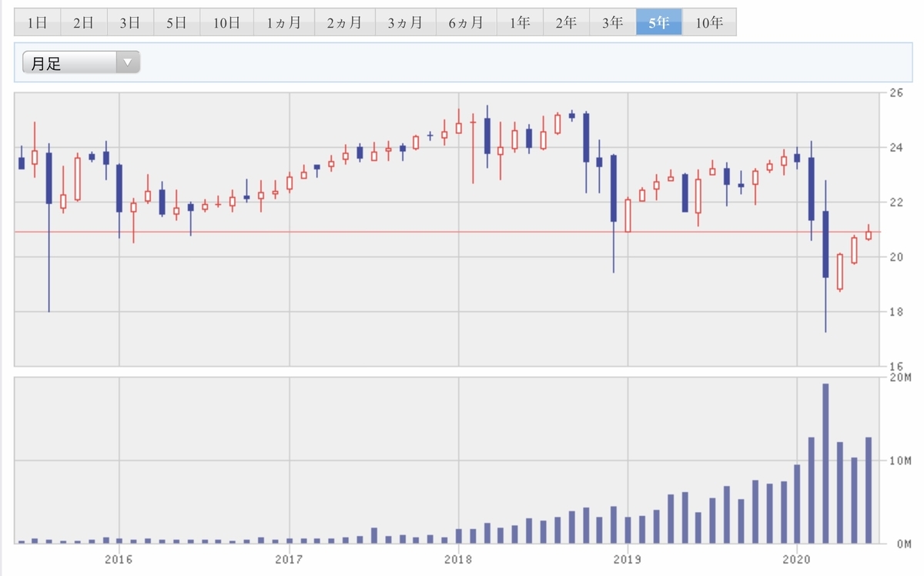Viewport: 924px width, 576px height.
Task: Click the tallest volume bar in early 2020
Action: point(825,463)
